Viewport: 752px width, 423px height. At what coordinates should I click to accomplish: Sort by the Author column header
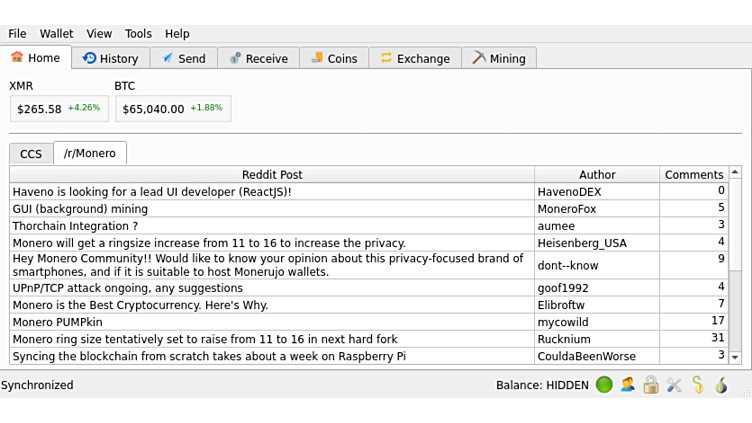pyautogui.click(x=597, y=174)
